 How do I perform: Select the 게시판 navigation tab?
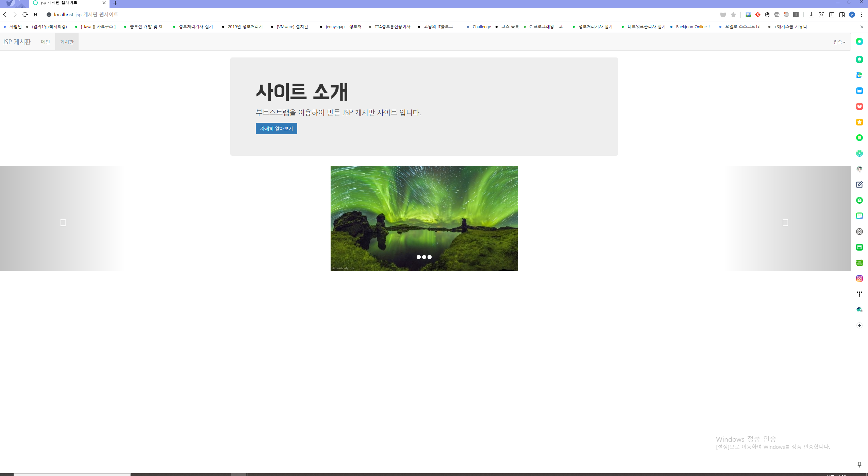pos(66,41)
